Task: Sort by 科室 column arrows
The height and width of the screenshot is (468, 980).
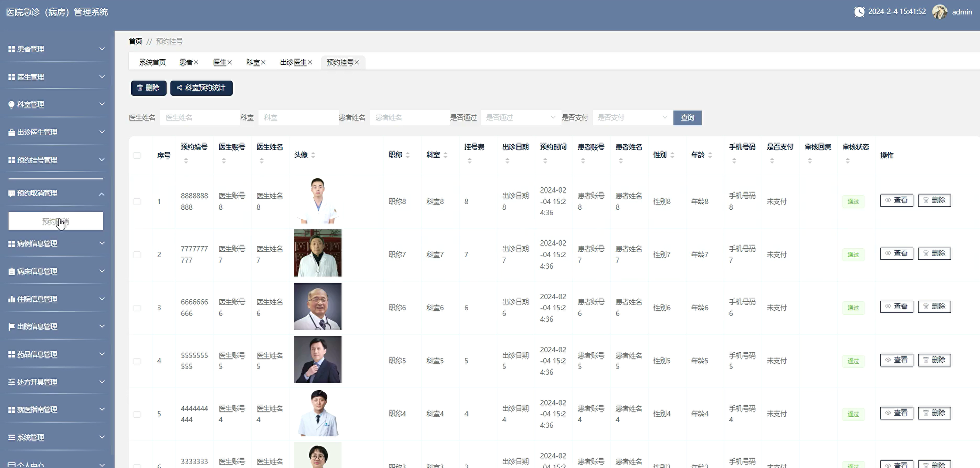Action: coord(445,155)
